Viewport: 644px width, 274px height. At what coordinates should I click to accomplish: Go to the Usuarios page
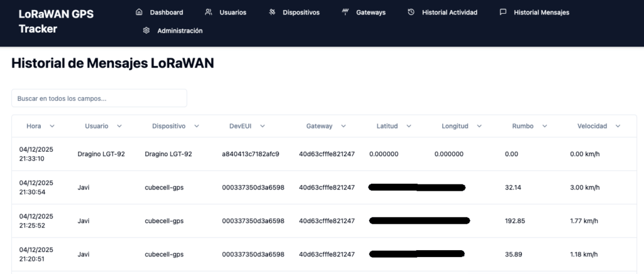point(233,12)
